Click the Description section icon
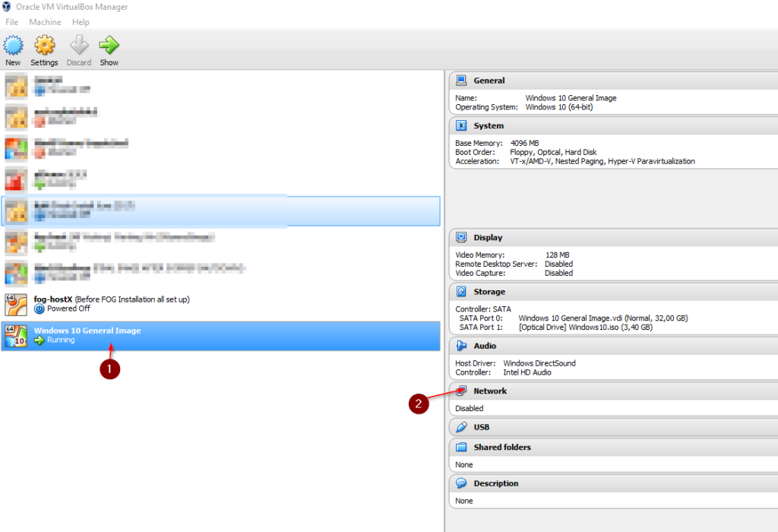This screenshot has height=532, width=778. pos(461,483)
